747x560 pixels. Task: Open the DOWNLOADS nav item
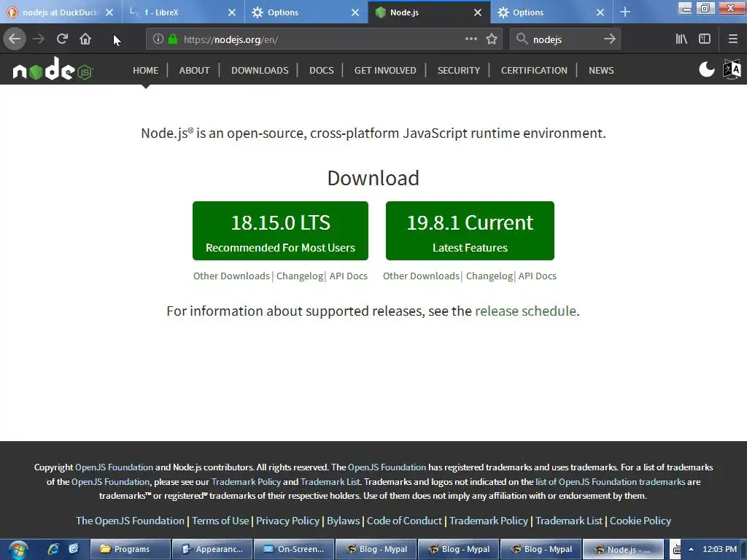point(260,71)
